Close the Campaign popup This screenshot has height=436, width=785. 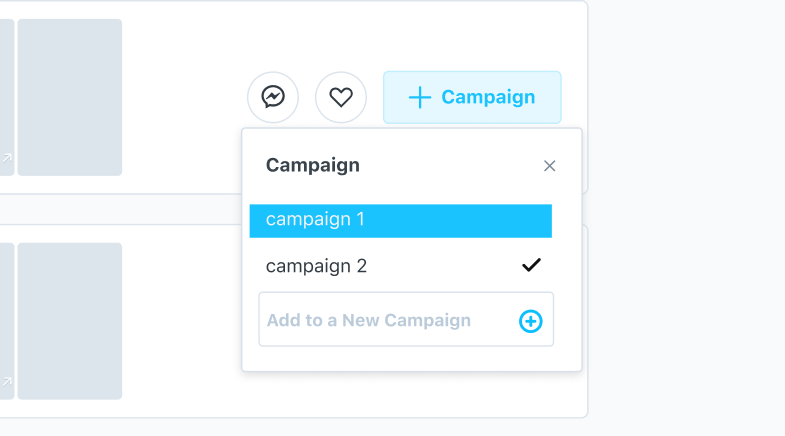(x=549, y=166)
